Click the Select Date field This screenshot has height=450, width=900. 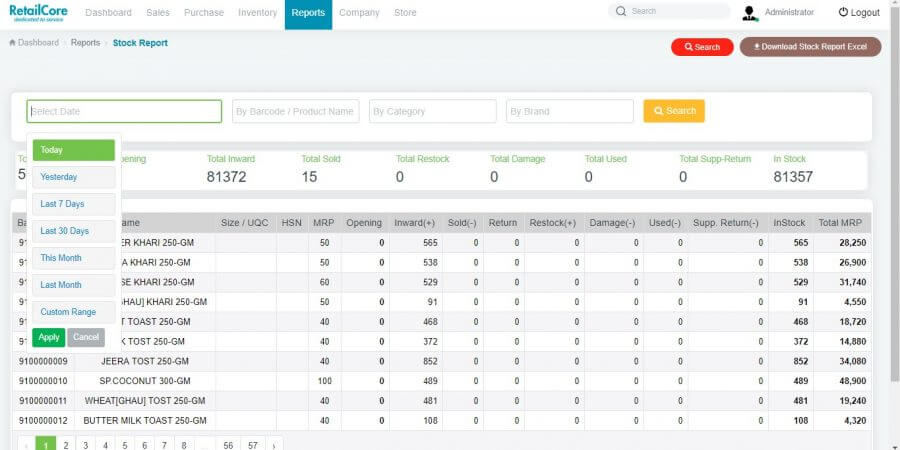pyautogui.click(x=124, y=111)
